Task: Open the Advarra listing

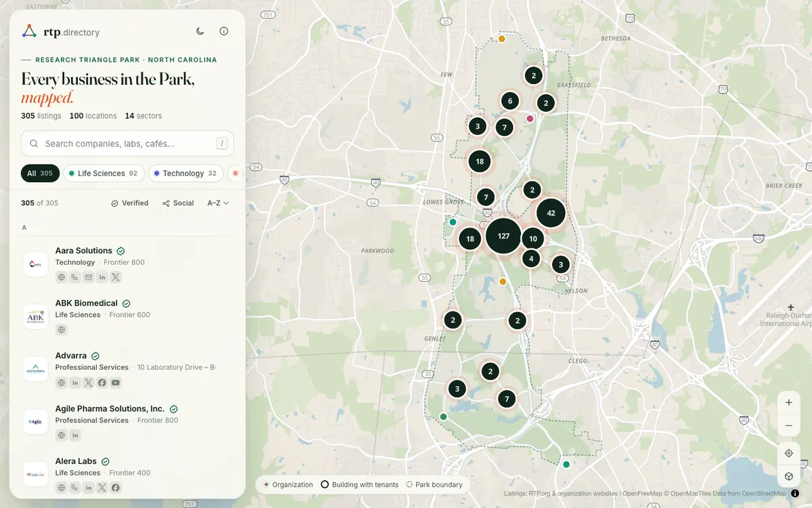Action: tap(128, 369)
